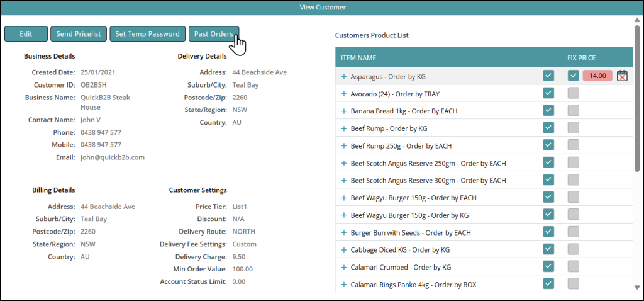The height and width of the screenshot is (301, 644).
Task: Expand the Avocado (24) item row
Action: click(343, 93)
